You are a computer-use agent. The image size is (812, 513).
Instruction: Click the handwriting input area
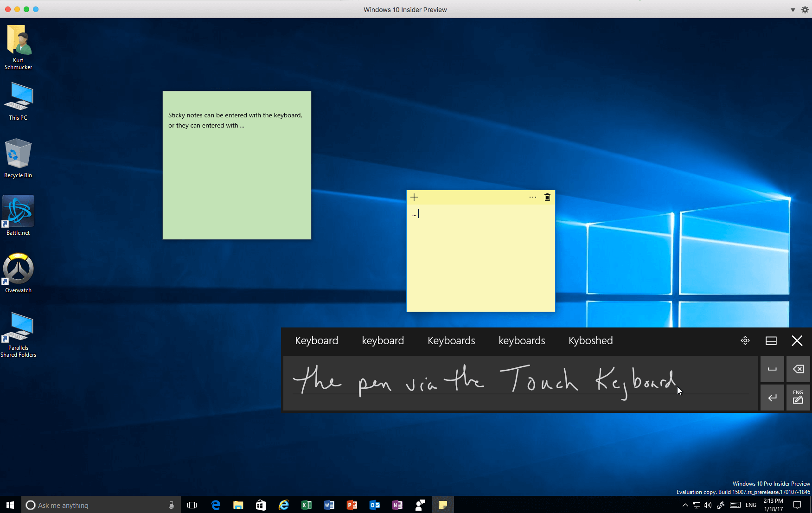[x=520, y=383]
